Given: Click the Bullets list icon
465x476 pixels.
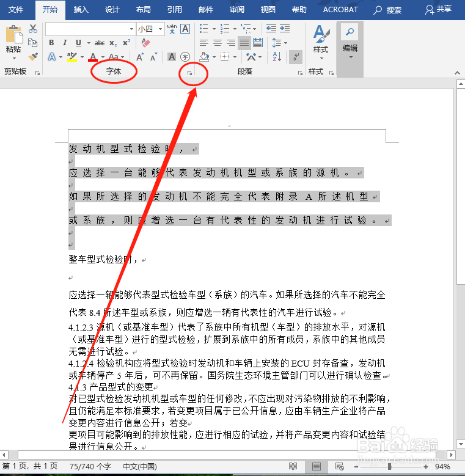Looking at the screenshot, I should (x=204, y=29).
